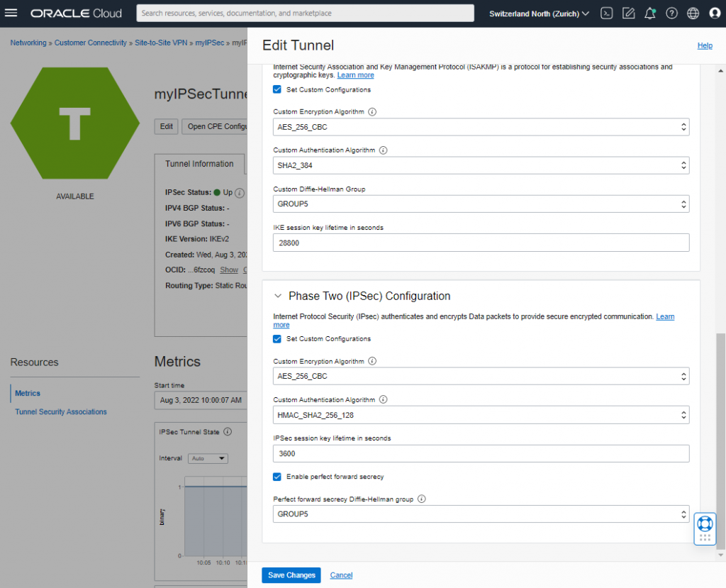726x588 pixels.
Task: Click the green T tunnel hexagon
Action: (75, 123)
